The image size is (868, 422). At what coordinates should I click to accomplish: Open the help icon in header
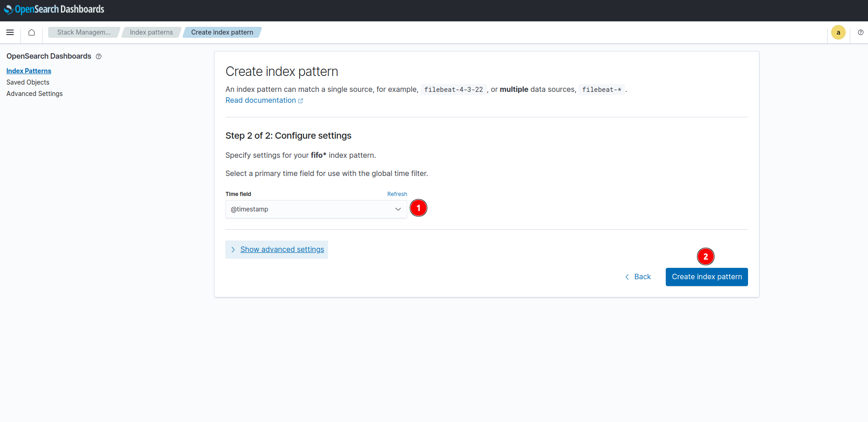pos(861,32)
